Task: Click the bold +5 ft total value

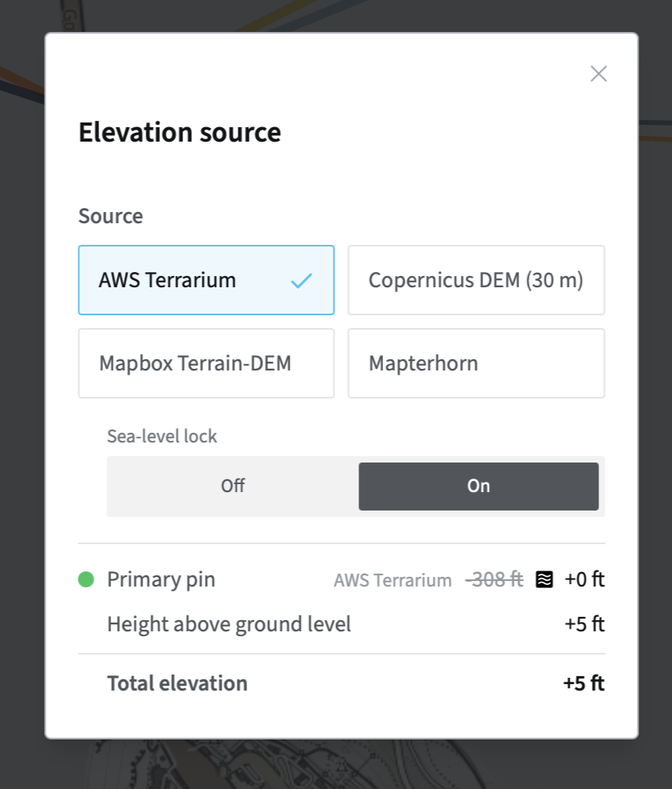Action: (x=583, y=683)
